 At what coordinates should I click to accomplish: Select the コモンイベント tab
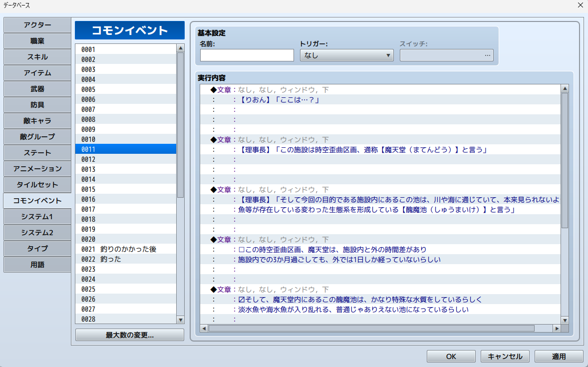[37, 201]
